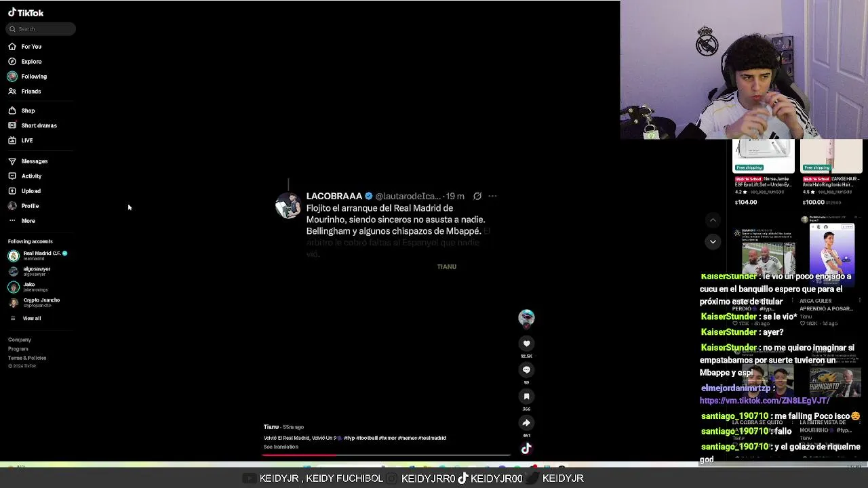Click the search magnifier icon

[x=12, y=29]
